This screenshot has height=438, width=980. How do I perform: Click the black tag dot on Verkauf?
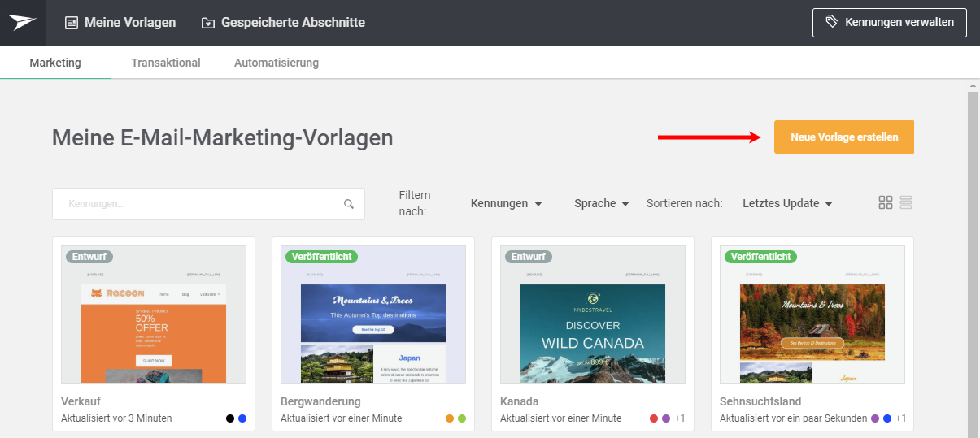tap(230, 418)
